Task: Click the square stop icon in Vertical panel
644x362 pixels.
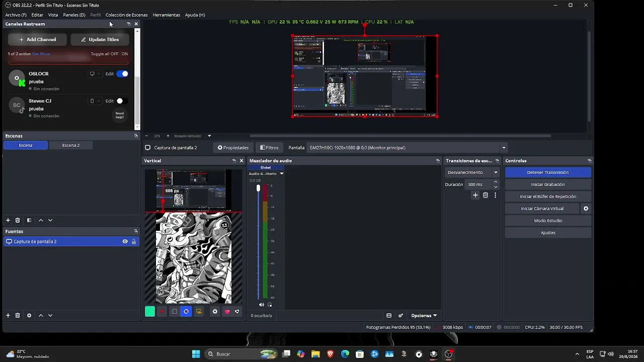Action: (175, 311)
